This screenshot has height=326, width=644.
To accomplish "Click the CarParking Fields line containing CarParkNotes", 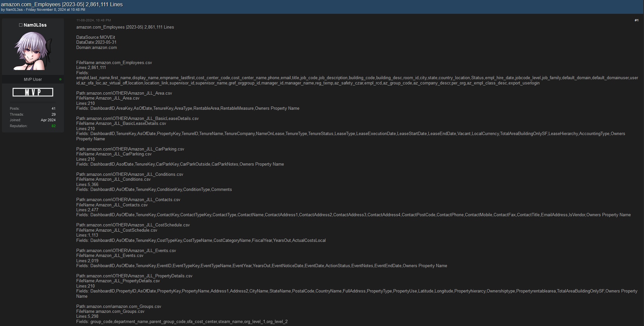I will click(180, 164).
